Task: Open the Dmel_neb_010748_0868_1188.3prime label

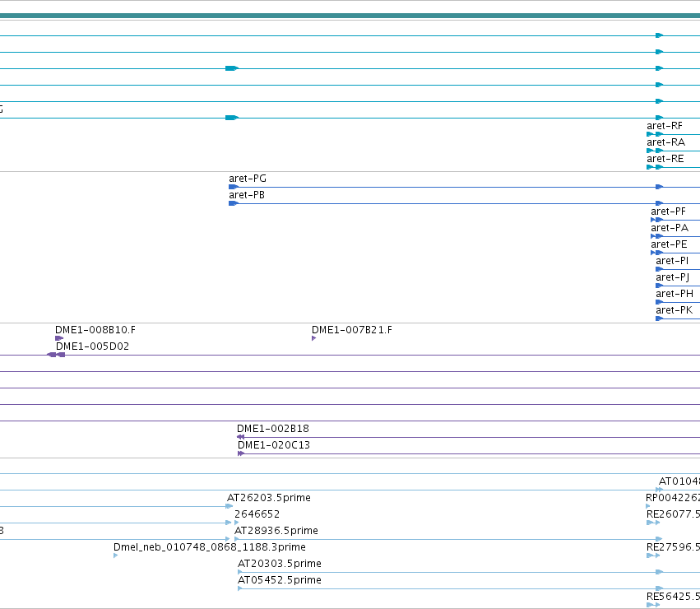Action: (x=210, y=548)
